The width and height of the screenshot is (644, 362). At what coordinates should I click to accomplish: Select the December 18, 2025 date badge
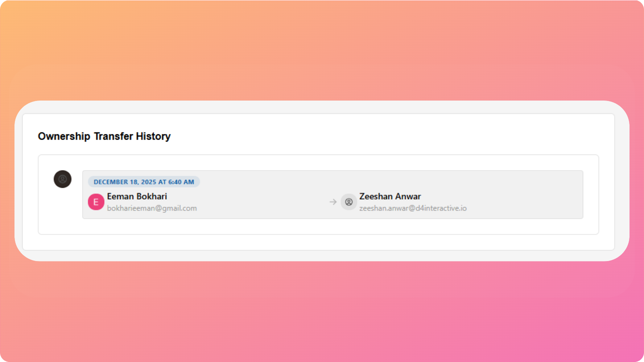(144, 182)
